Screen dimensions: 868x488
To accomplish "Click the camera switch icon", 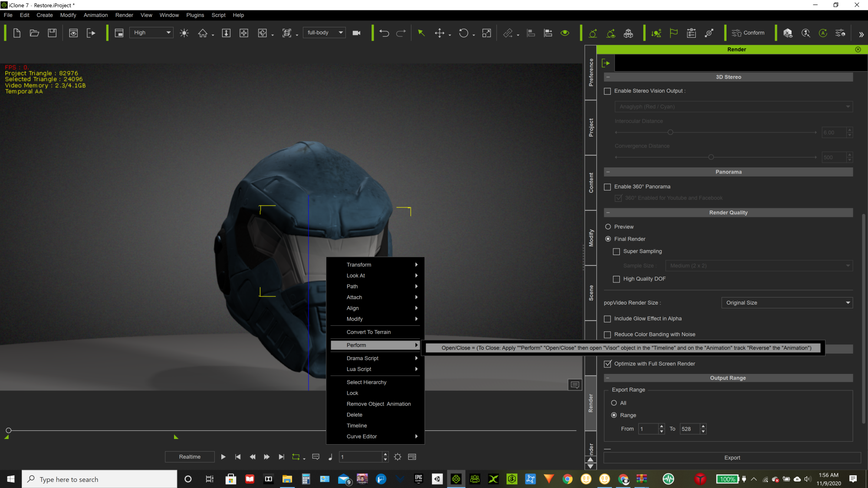I will coord(356,33).
